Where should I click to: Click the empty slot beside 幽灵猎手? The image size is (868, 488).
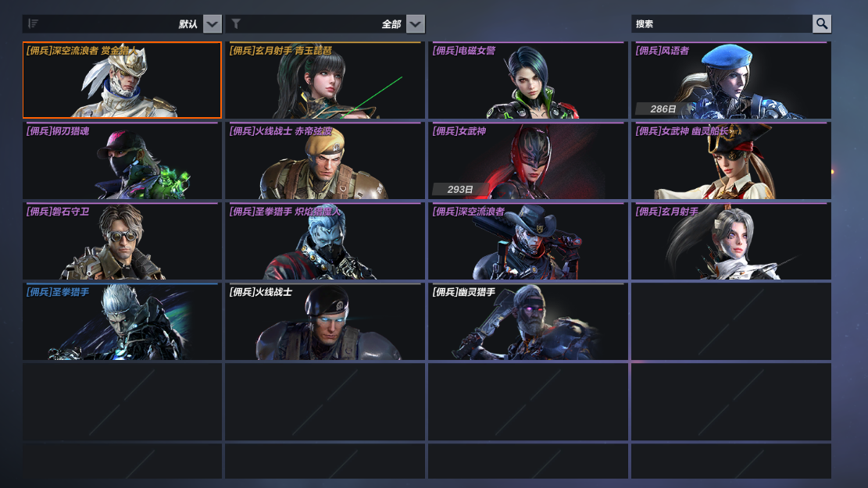pyautogui.click(x=731, y=322)
